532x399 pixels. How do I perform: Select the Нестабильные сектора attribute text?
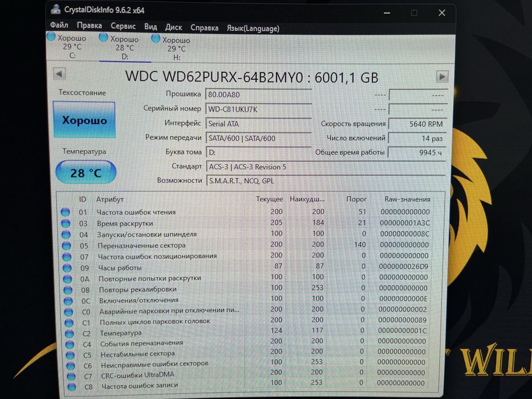138,353
